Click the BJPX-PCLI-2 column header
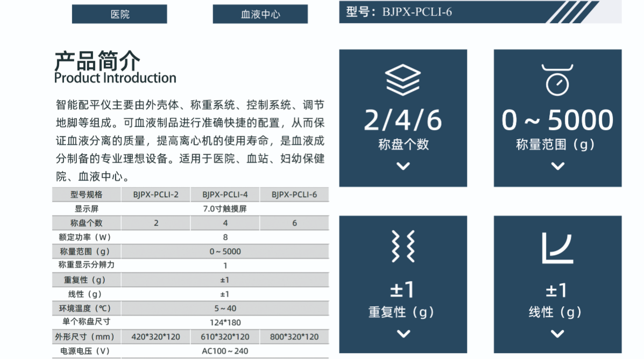This screenshot has width=644, height=359. click(x=156, y=195)
